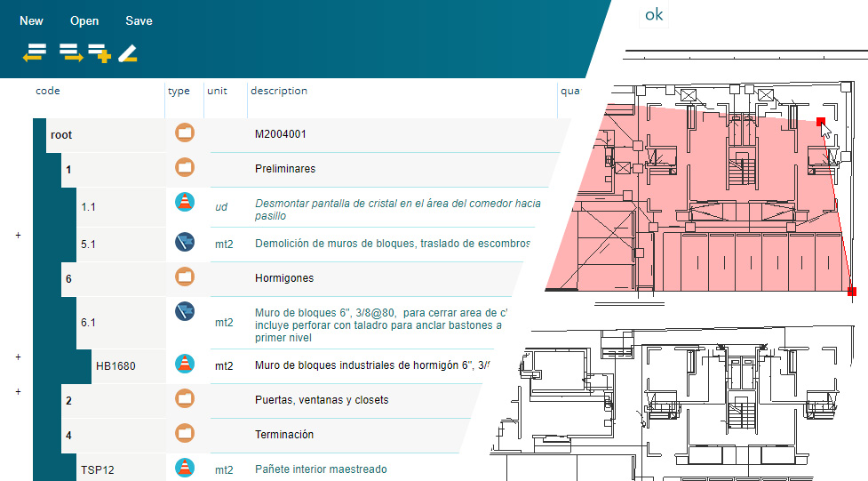Screen dimensions: 868x481
Task: Click Save in the top bar
Action: pyautogui.click(x=139, y=20)
